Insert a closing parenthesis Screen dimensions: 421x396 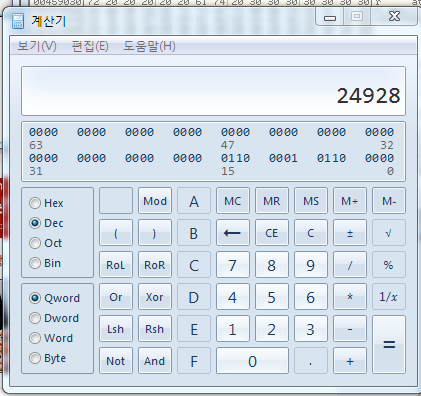click(155, 233)
